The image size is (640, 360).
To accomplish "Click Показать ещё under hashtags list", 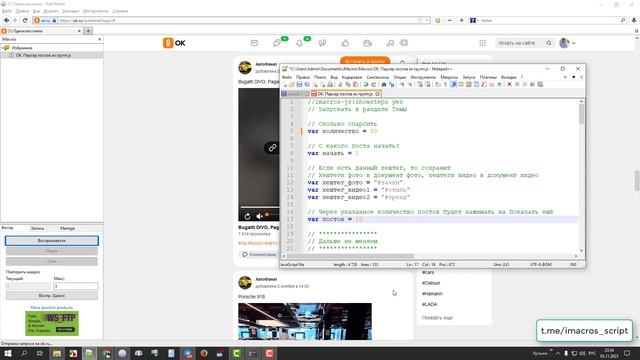I will pyautogui.click(x=437, y=318).
